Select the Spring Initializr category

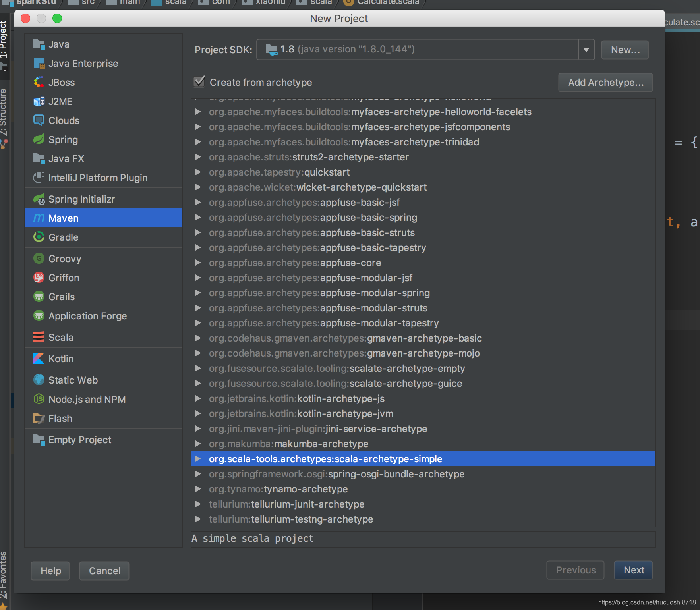coord(103,199)
